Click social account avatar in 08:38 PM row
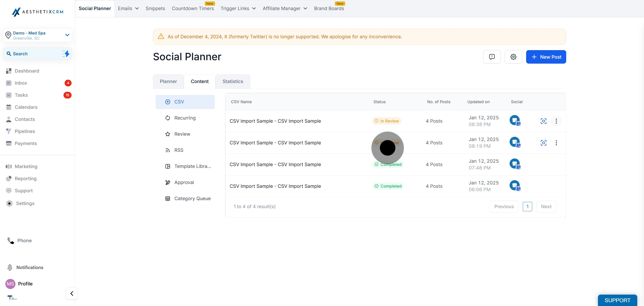 [x=515, y=121]
